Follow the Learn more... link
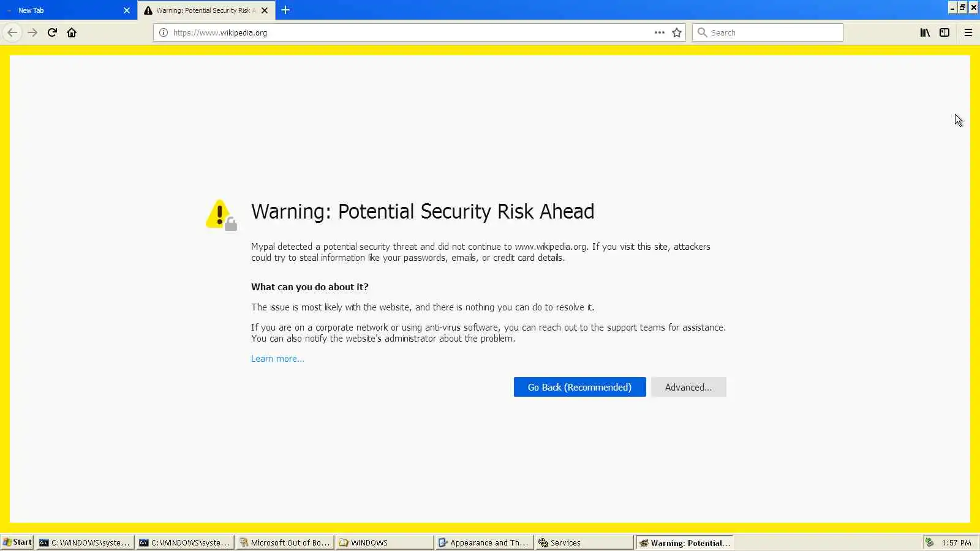This screenshot has height=551, width=980. [277, 359]
